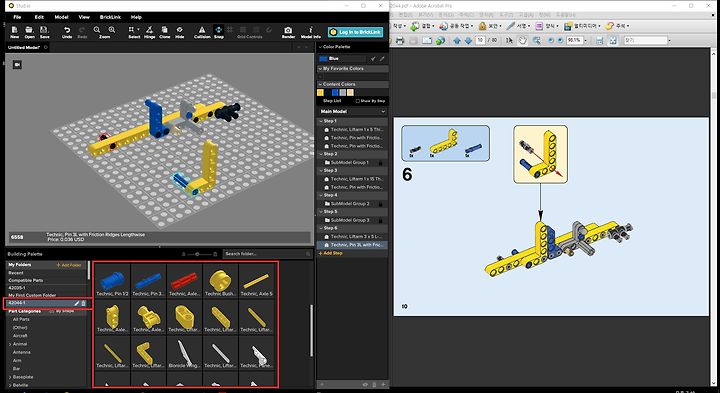Click the zoom out magnifier icon
The image size is (720, 393).
point(97,30)
